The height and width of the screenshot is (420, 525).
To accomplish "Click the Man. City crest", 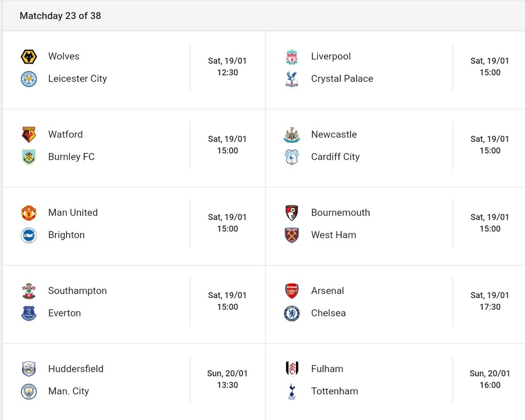I will point(29,392).
